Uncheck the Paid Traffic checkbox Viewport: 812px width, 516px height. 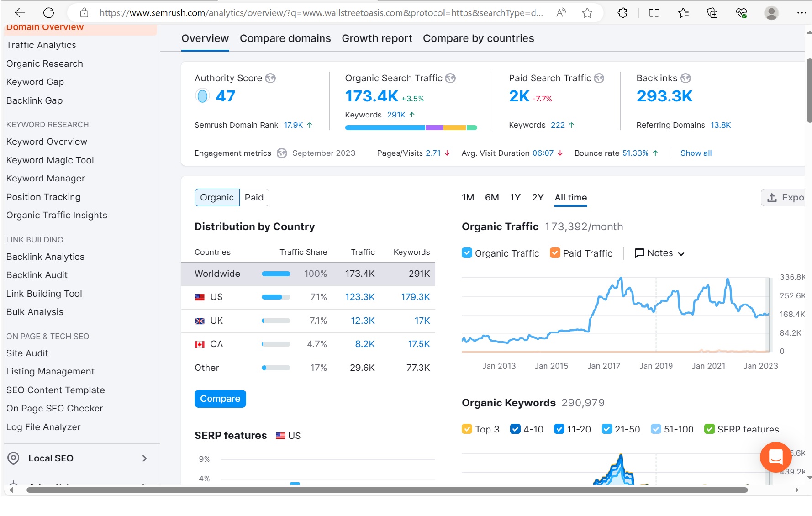point(555,253)
